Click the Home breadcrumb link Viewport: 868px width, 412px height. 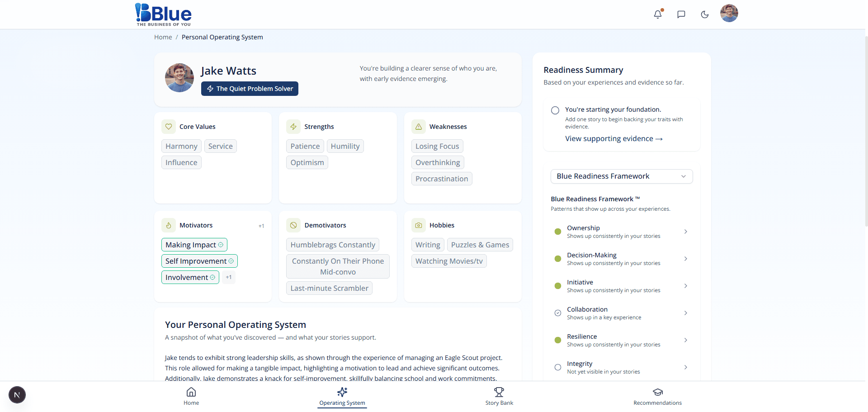[x=163, y=37]
